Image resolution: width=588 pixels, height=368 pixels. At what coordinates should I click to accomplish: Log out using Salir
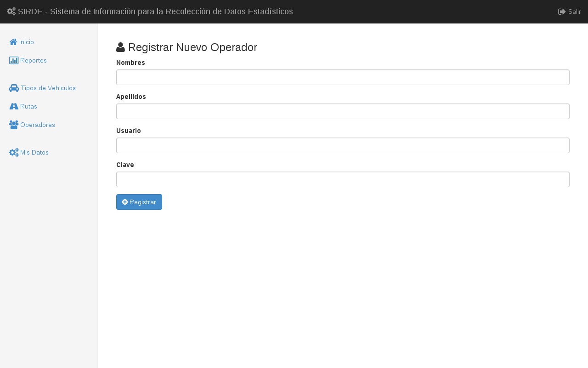570,11
